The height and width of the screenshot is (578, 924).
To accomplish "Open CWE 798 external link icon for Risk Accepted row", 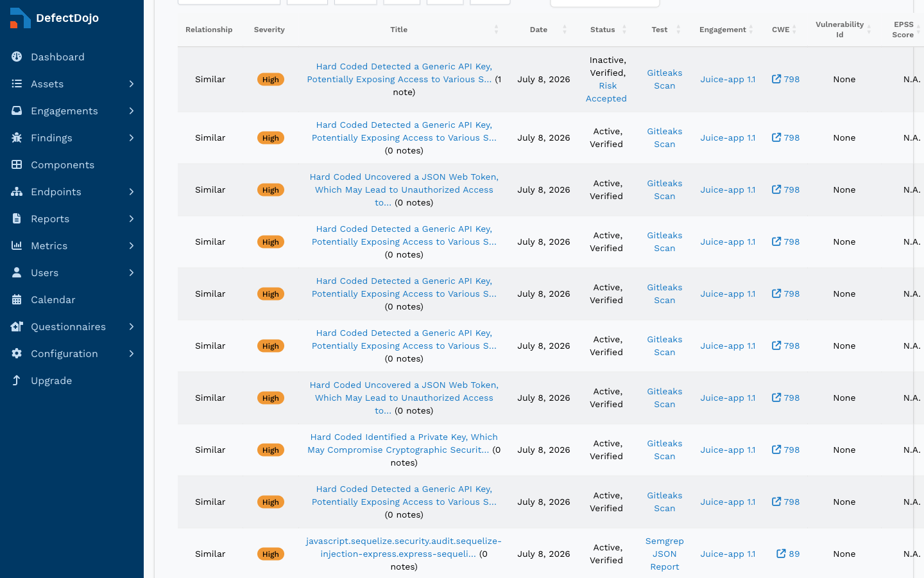I will (776, 79).
